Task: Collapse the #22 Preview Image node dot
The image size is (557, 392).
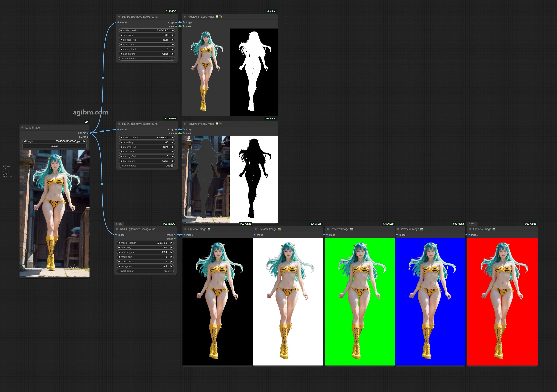Action: 185,229
